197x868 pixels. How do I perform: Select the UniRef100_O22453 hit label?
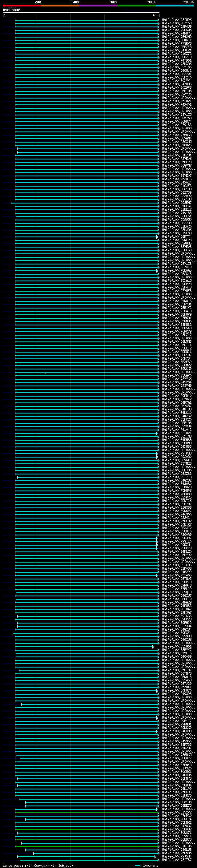pyautogui.click(x=177, y=680)
